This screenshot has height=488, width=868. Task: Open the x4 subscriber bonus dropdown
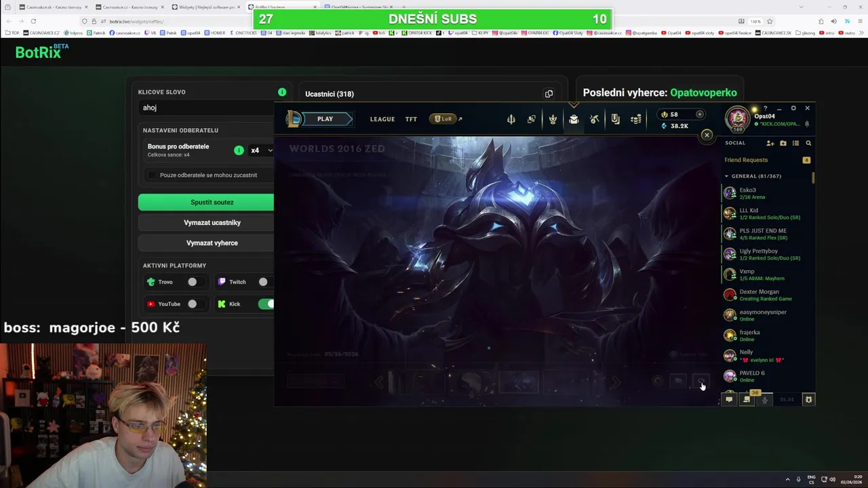coord(262,150)
